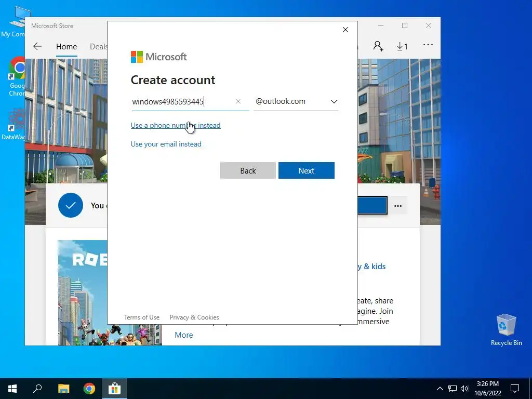Click the add account icon in Store
Viewport: 532px width, 399px height.
[378, 46]
